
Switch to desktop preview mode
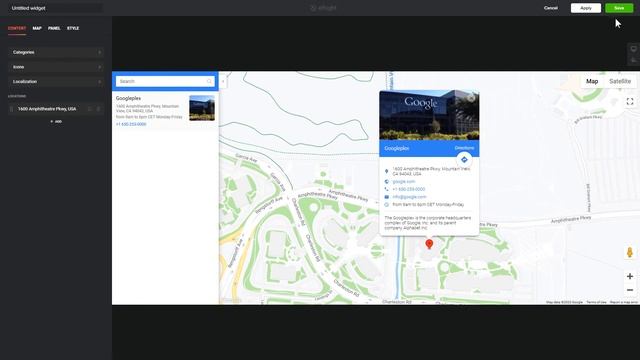(x=633, y=49)
